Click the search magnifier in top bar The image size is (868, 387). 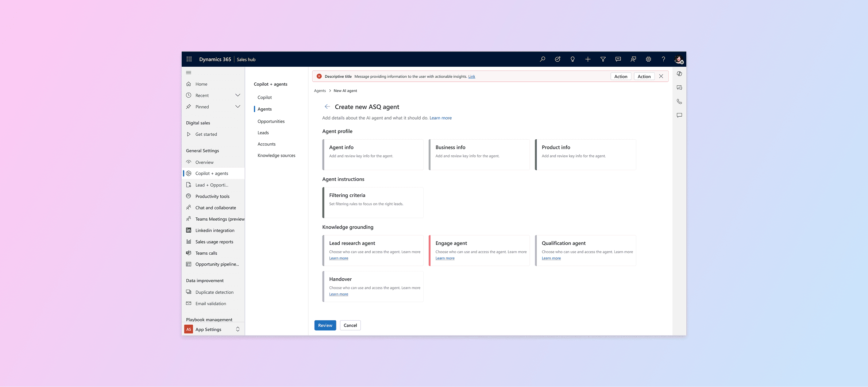(543, 59)
